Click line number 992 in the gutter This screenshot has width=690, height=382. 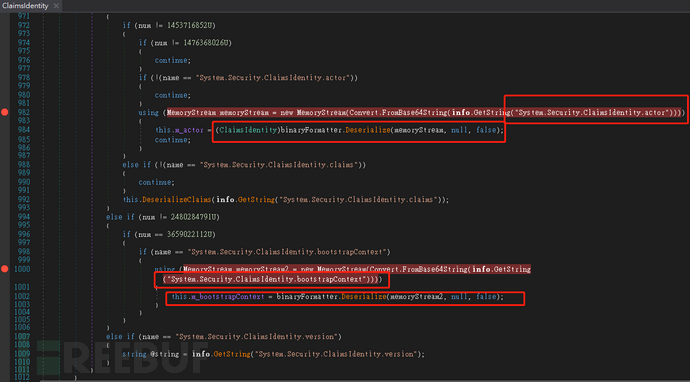click(x=23, y=199)
